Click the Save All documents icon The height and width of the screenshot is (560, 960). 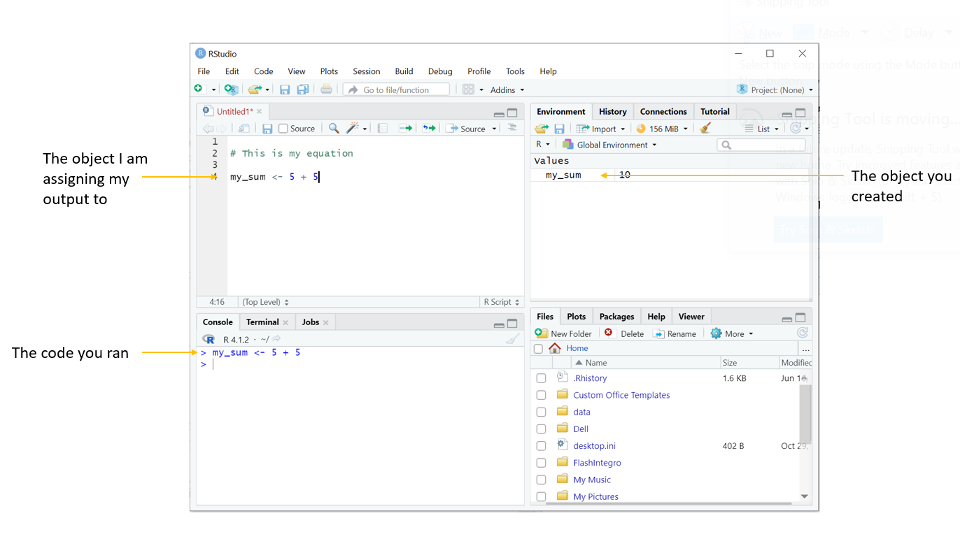[302, 89]
